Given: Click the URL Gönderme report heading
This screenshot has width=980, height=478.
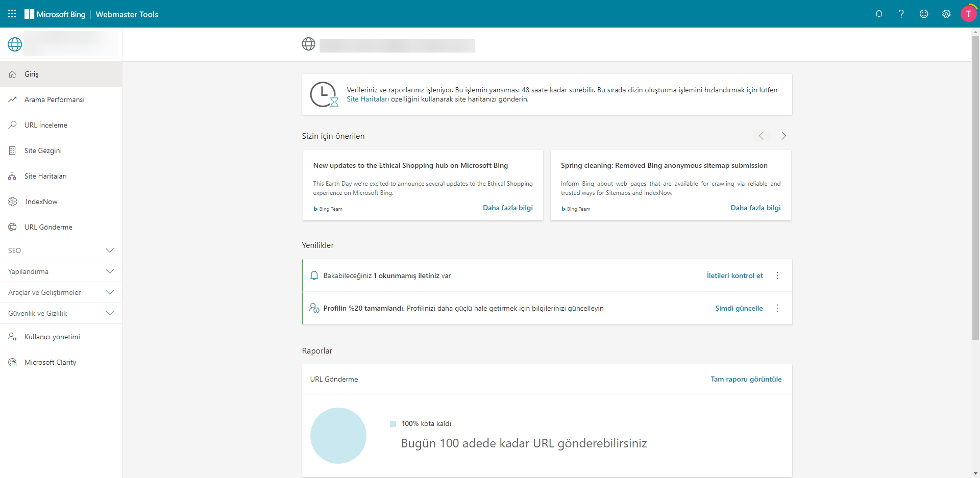Looking at the screenshot, I should tap(334, 379).
